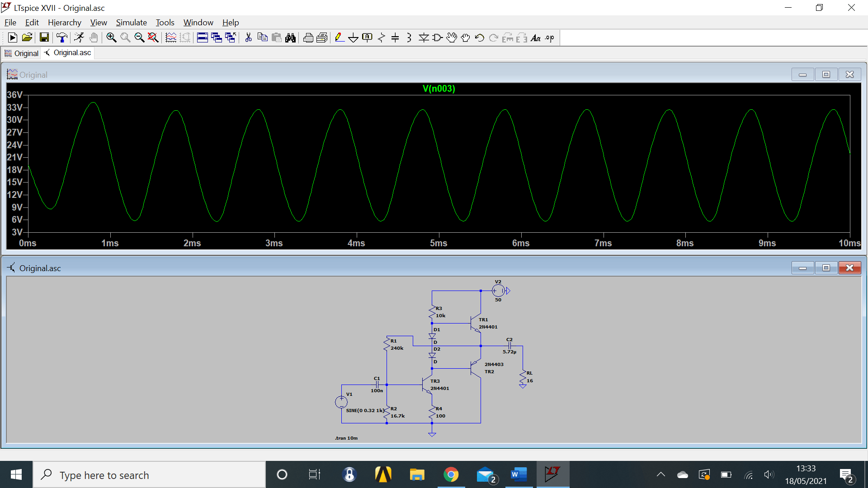
Task: Open the Simulate menu
Action: pos(131,22)
